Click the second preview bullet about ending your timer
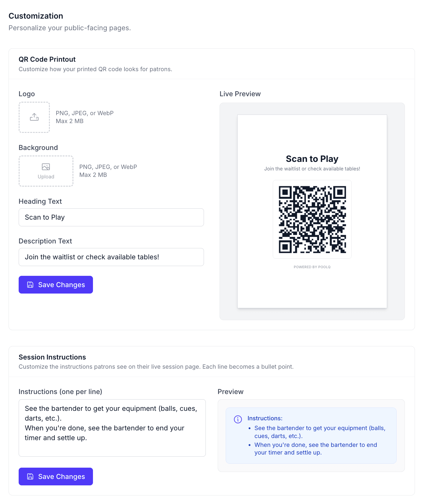422x504 pixels. coord(316,449)
